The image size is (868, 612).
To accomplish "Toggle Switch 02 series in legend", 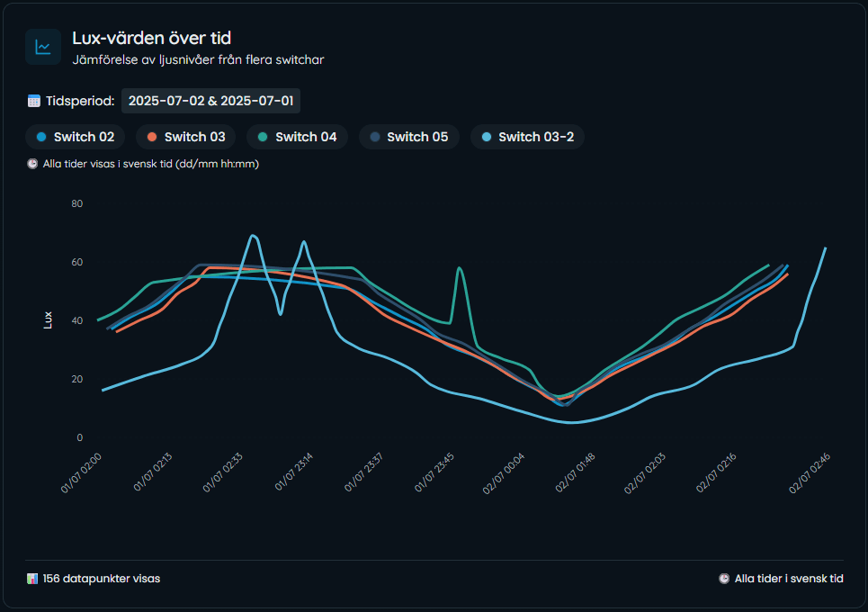I will pyautogui.click(x=75, y=137).
